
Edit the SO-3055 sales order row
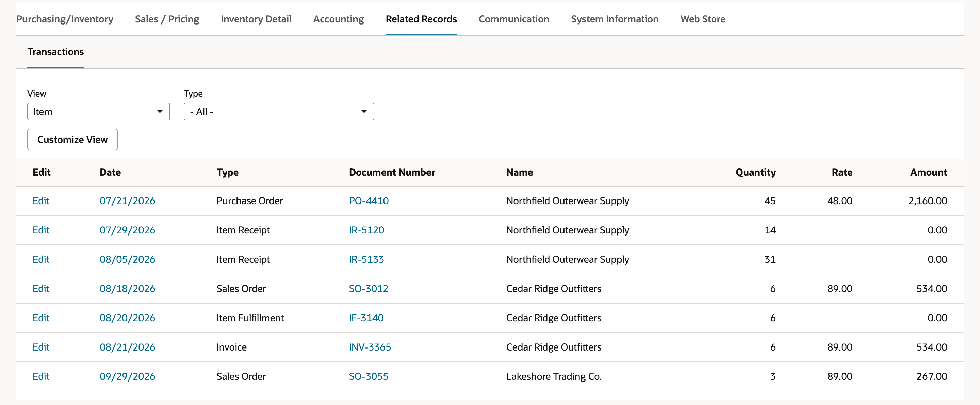coord(41,376)
